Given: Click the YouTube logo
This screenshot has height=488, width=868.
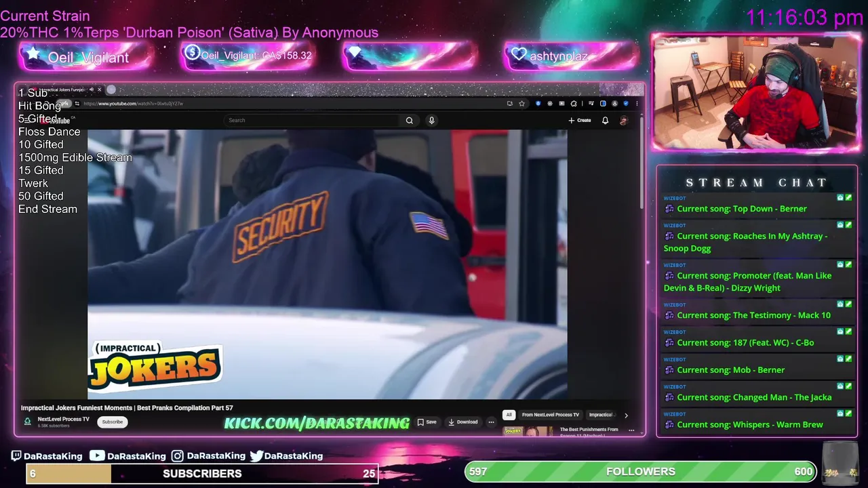Looking at the screenshot, I should pyautogui.click(x=57, y=121).
